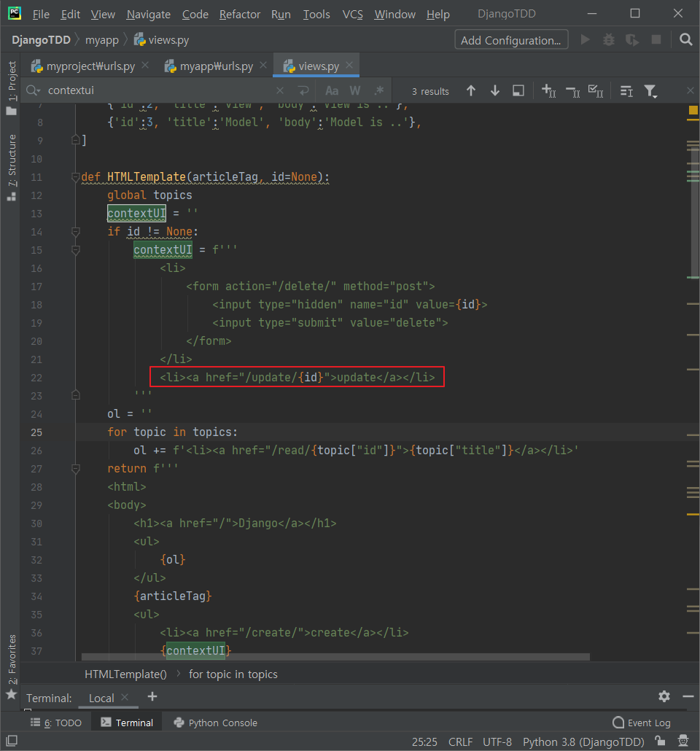This screenshot has height=751, width=700.
Task: Toggle Words W option
Action: [x=355, y=90]
